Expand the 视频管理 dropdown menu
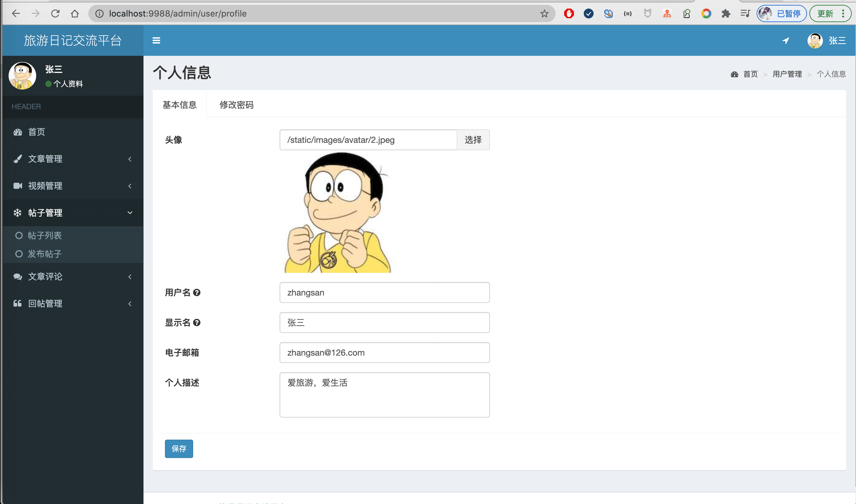 [x=72, y=185]
